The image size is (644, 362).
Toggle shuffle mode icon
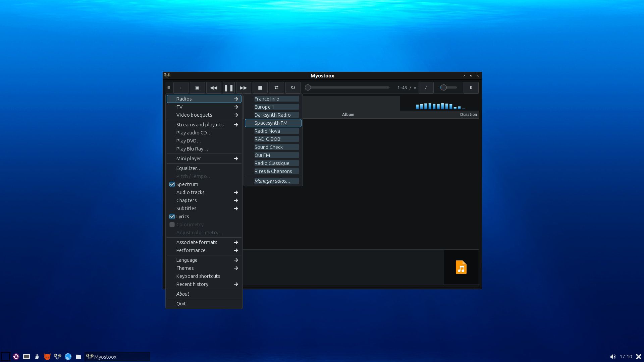(x=276, y=88)
